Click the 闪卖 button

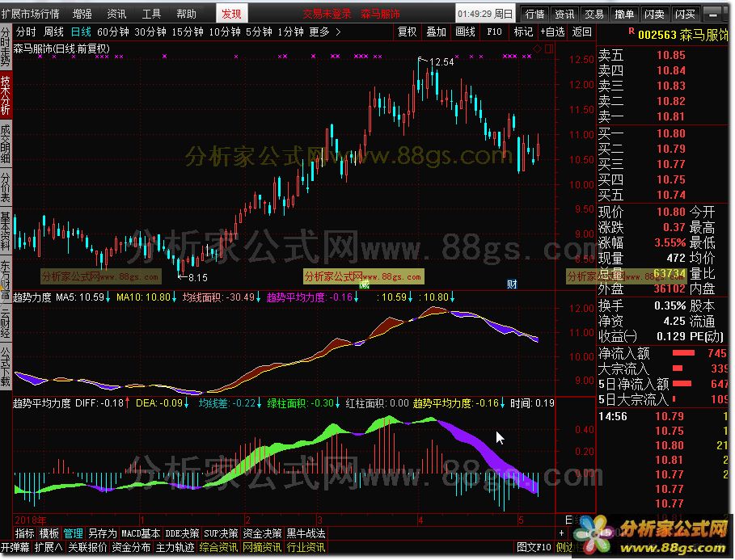point(654,14)
